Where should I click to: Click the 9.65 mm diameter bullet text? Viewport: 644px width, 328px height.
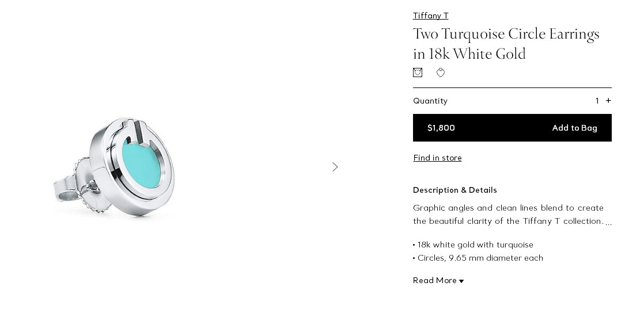click(480, 258)
